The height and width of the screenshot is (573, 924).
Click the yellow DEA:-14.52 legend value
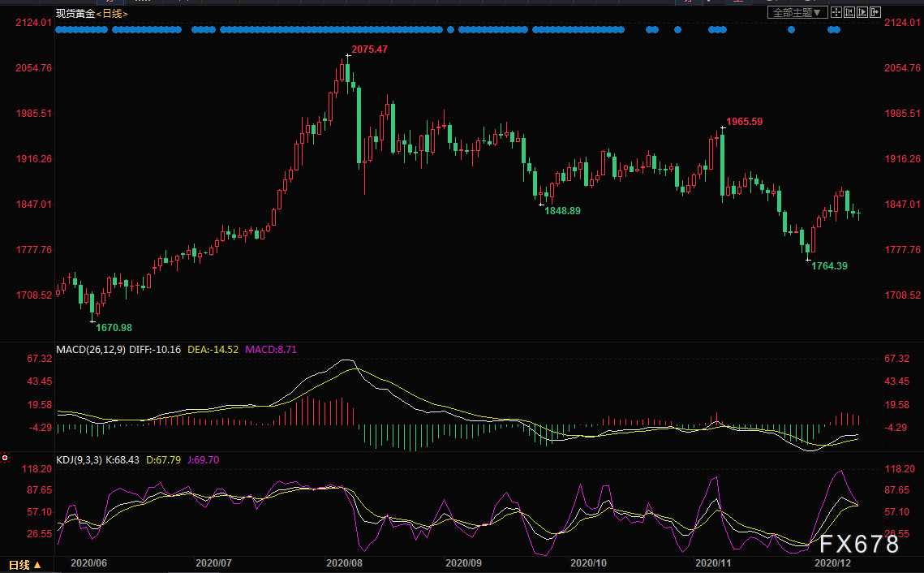[x=213, y=350]
